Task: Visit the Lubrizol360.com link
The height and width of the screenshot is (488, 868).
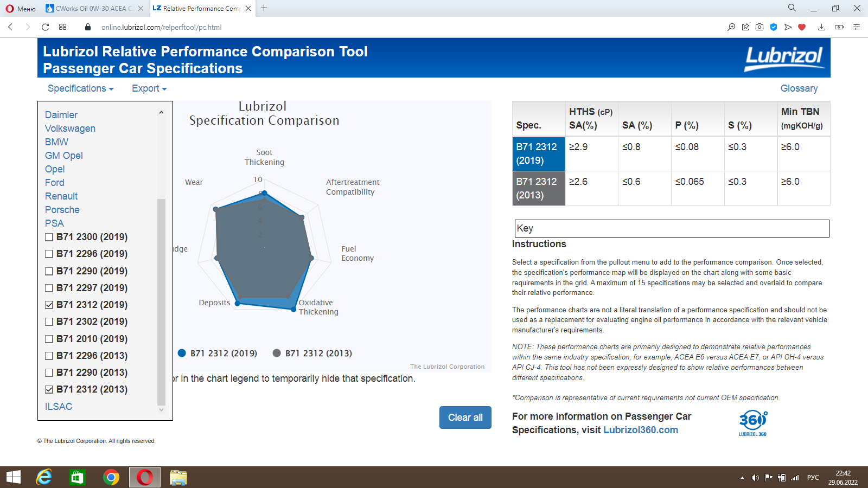Action: click(x=641, y=430)
